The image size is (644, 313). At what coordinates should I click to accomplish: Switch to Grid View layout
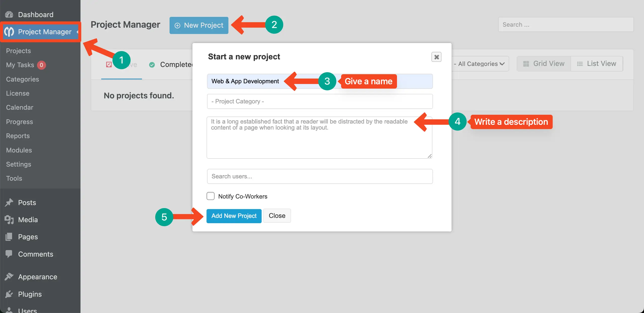coord(544,64)
